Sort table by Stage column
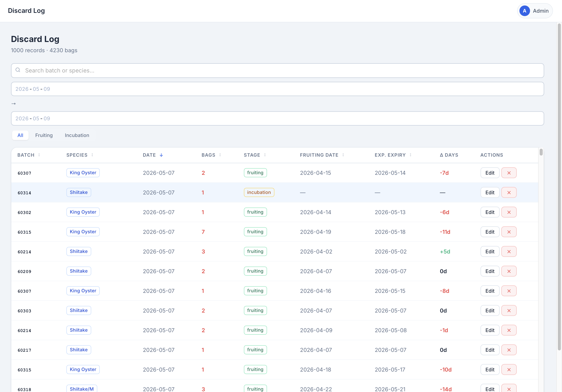This screenshot has width=562, height=392. [255, 155]
